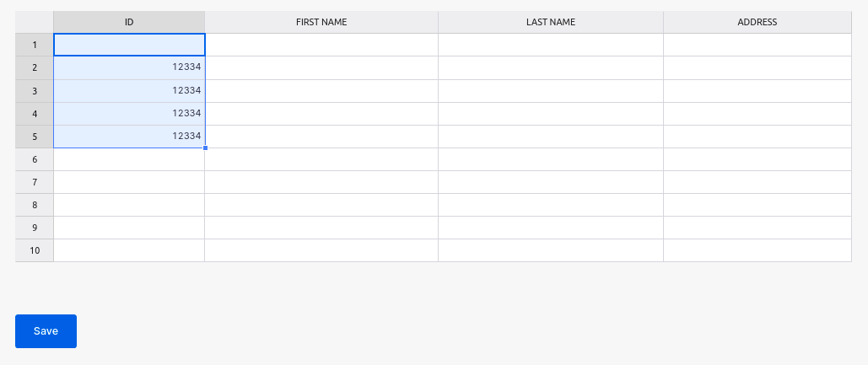
Task: Click the ID cell 12334 in row 5
Action: (129, 136)
